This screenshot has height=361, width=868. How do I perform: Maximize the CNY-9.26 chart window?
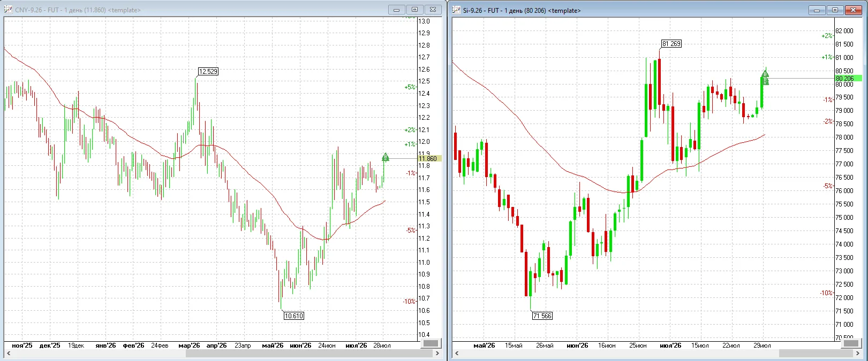coord(415,10)
